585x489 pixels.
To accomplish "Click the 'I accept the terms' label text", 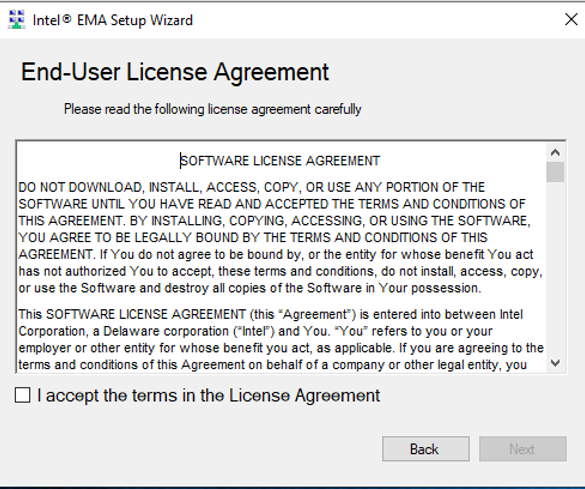I will pos(208,396).
